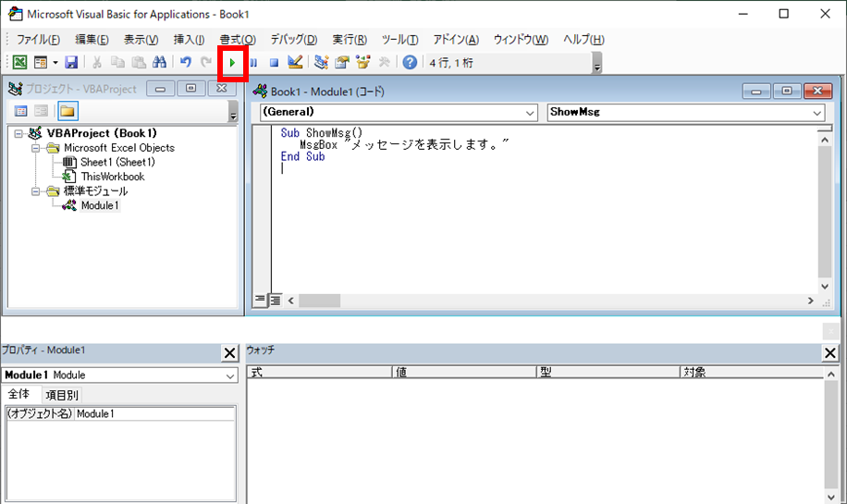Click the 式 column header in Watch pane
The width and height of the screenshot is (847, 504).
click(x=319, y=372)
